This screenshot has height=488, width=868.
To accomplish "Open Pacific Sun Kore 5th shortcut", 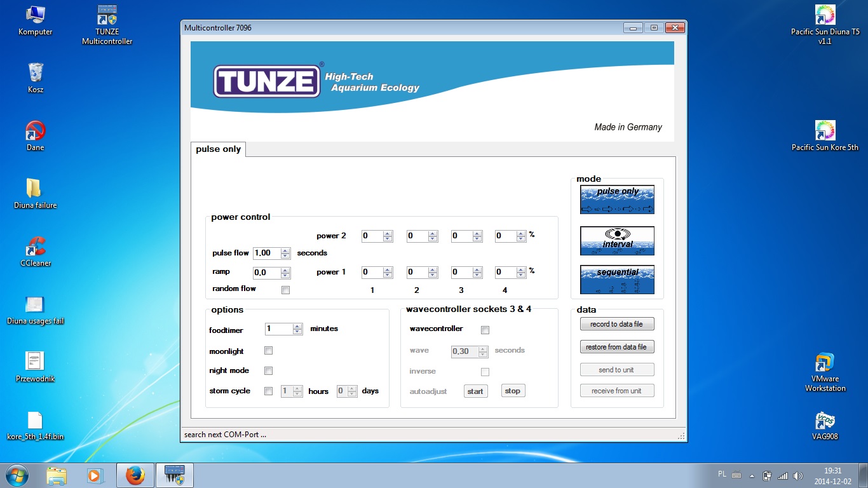I will click(825, 136).
